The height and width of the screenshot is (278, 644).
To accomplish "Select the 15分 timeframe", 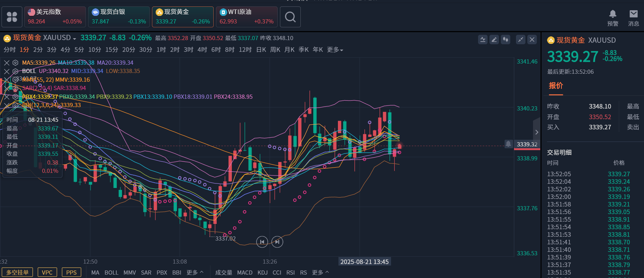I will [x=111, y=50].
